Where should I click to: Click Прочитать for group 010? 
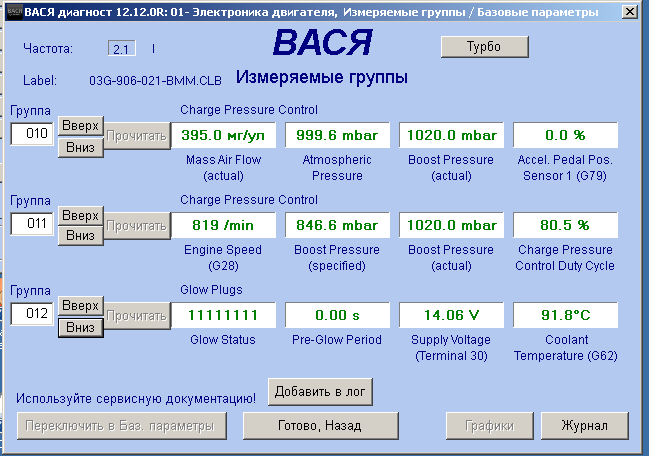137,135
